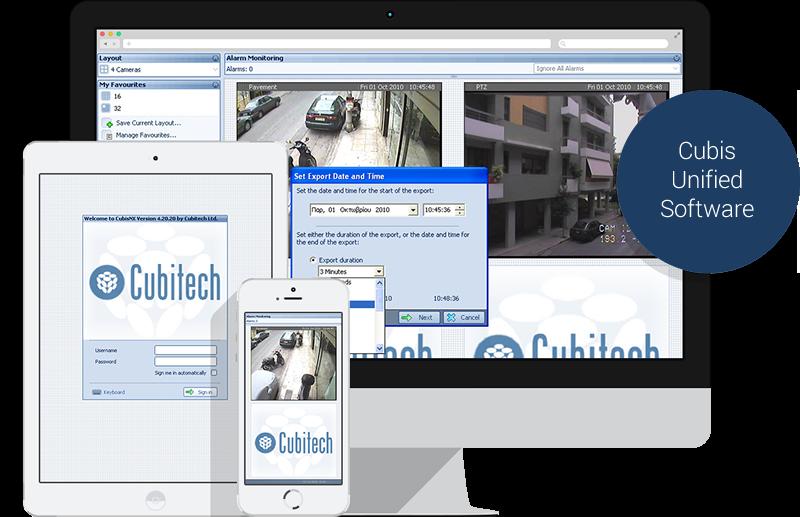Click the 10:48:36 end time text
This screenshot has height=517, width=800.
[x=446, y=299]
